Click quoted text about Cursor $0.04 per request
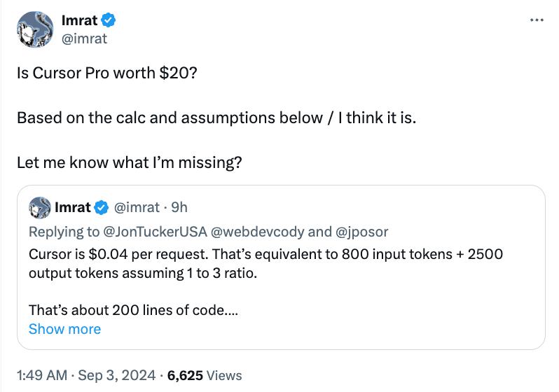 pyautogui.click(x=265, y=264)
